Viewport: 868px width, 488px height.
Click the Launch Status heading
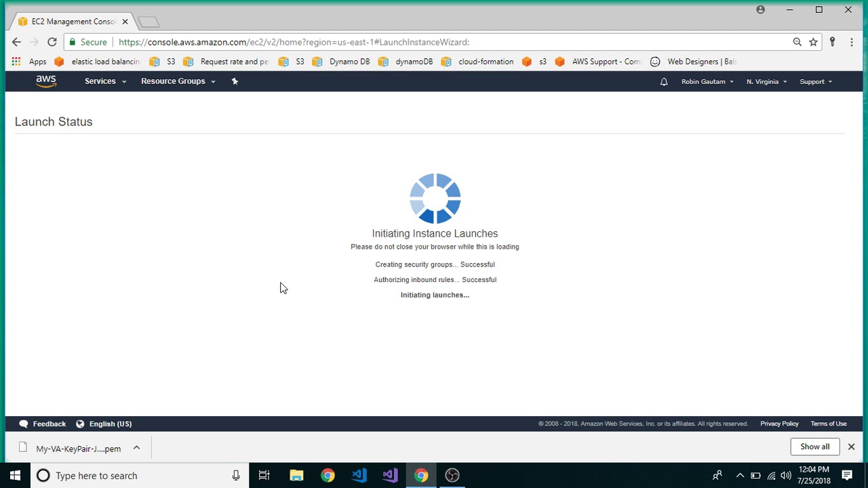(x=54, y=122)
